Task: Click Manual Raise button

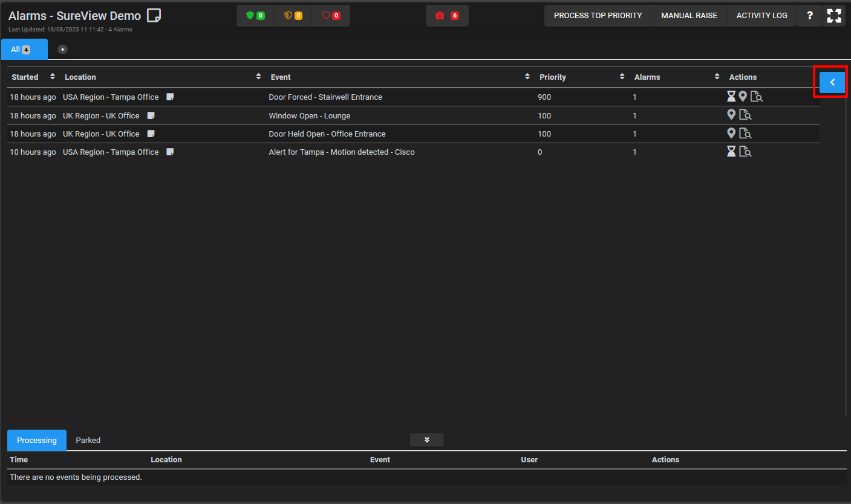Action: pyautogui.click(x=689, y=16)
